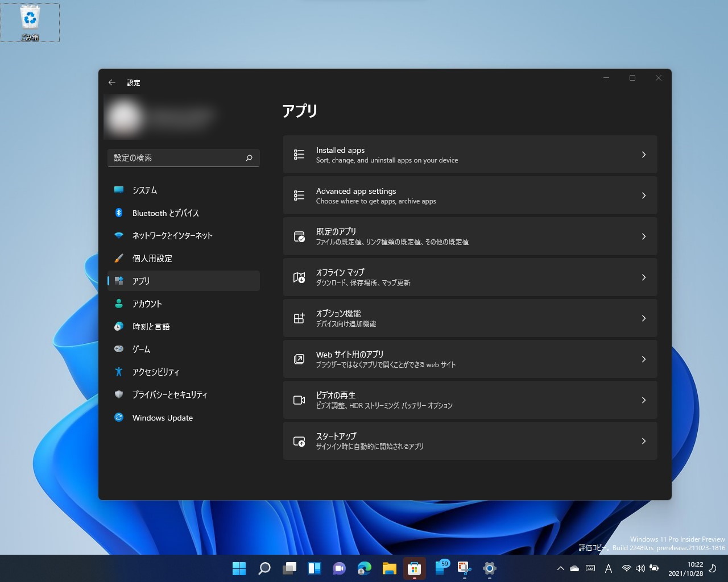Click the chevron on ビデオの再生 row
Screen dimensions: 728x582
(643, 400)
